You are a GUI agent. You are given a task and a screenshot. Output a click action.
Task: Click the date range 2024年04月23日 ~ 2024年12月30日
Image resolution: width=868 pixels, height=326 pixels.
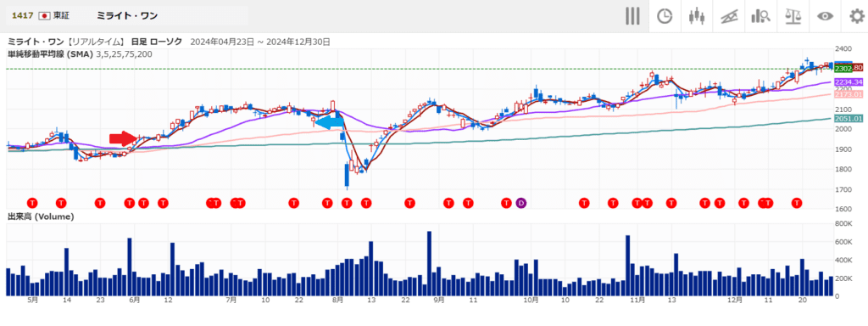[259, 42]
